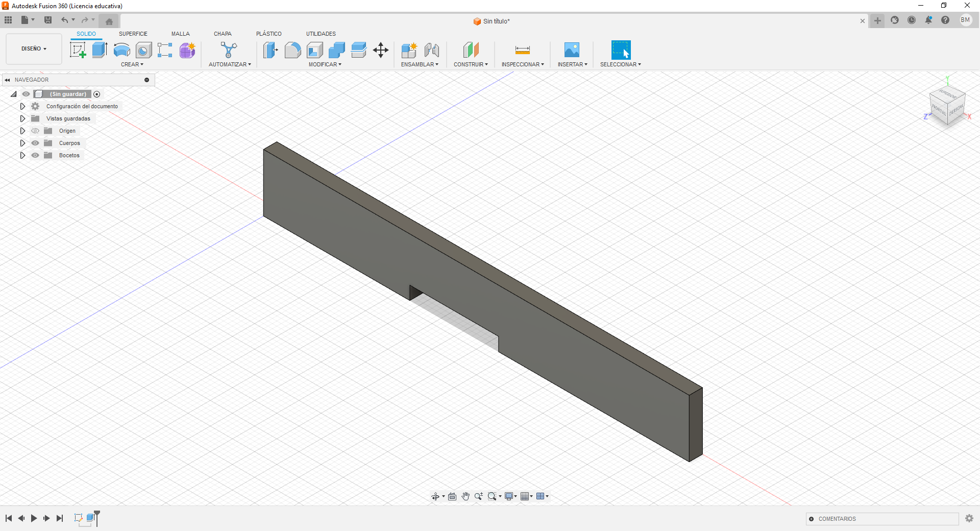Switch to the SUPERFICIE tab

pos(133,34)
